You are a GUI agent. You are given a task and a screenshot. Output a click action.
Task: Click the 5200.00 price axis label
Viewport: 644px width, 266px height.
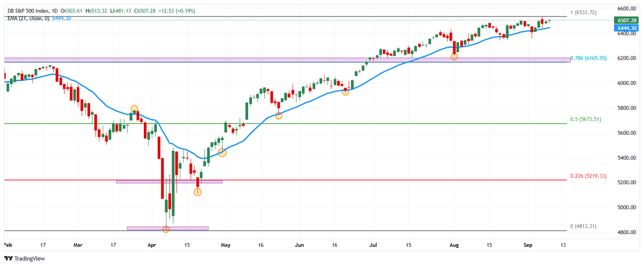[626, 183]
